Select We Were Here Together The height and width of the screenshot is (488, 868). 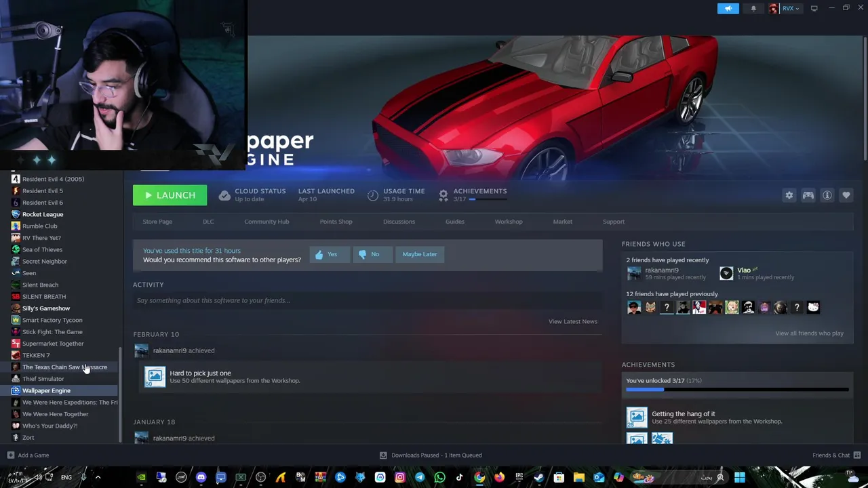point(55,414)
